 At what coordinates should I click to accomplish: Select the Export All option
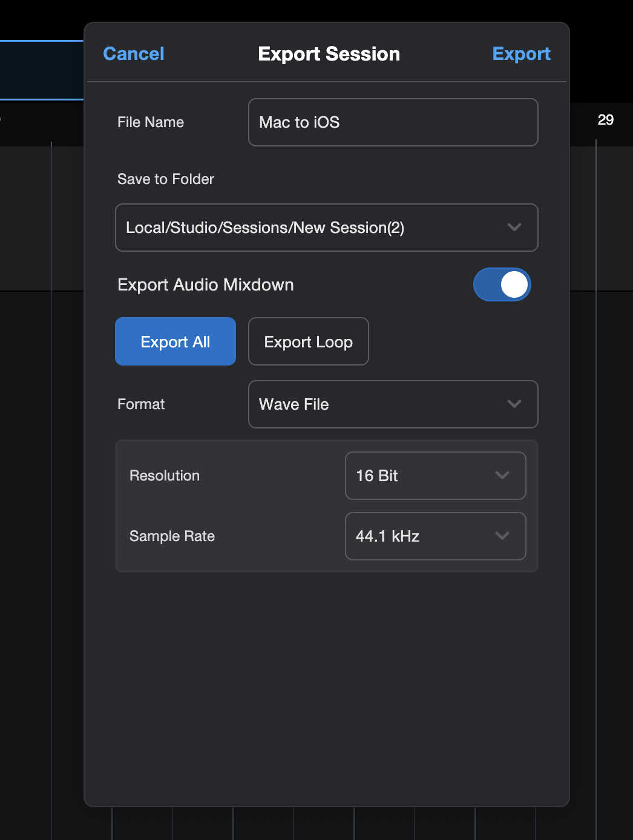pyautogui.click(x=175, y=341)
